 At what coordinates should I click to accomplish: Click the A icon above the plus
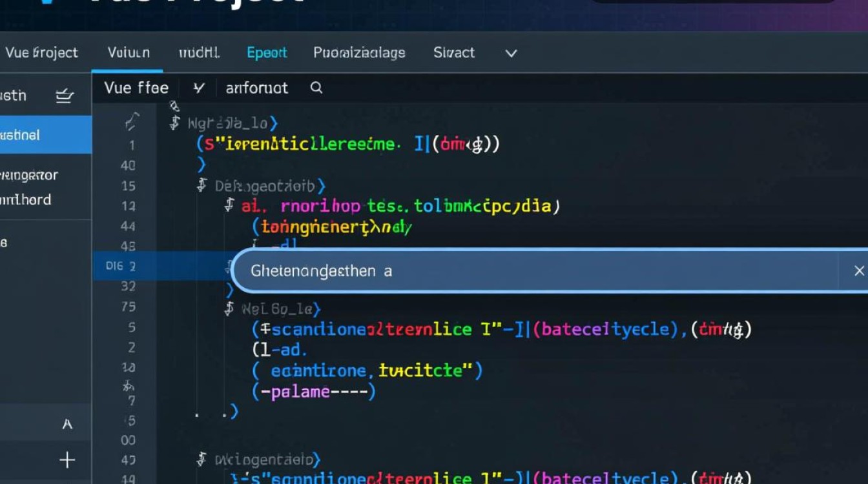pos(67,424)
